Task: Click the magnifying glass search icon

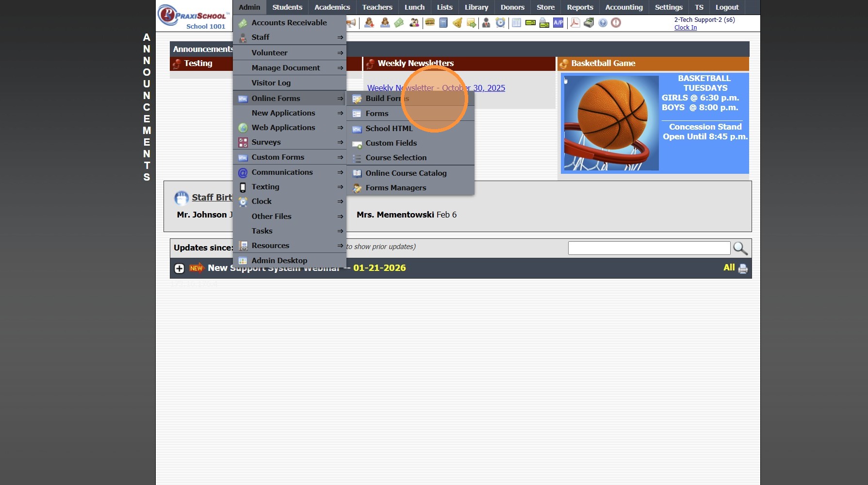Action: (x=740, y=249)
